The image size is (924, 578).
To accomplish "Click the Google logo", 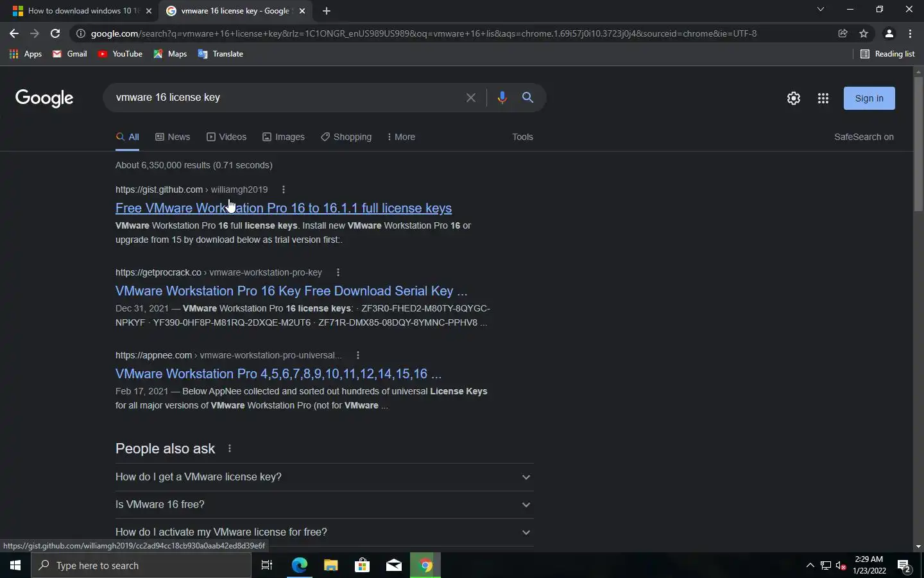I will pyautogui.click(x=44, y=98).
